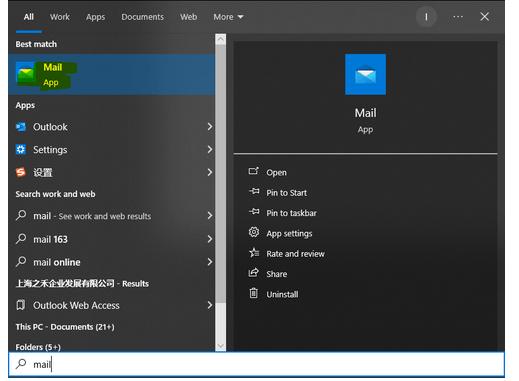Expand the Outlook result chevron
The width and height of the screenshot is (519, 381).
point(210,127)
